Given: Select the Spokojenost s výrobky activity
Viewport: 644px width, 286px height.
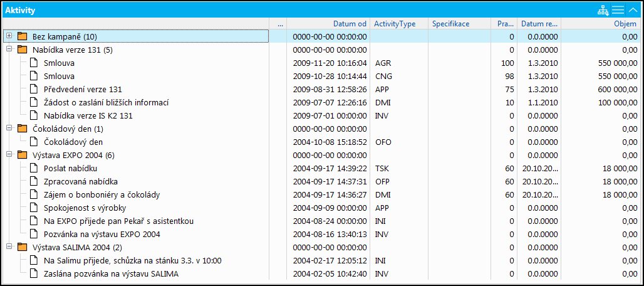Looking at the screenshot, I should 321,208.
